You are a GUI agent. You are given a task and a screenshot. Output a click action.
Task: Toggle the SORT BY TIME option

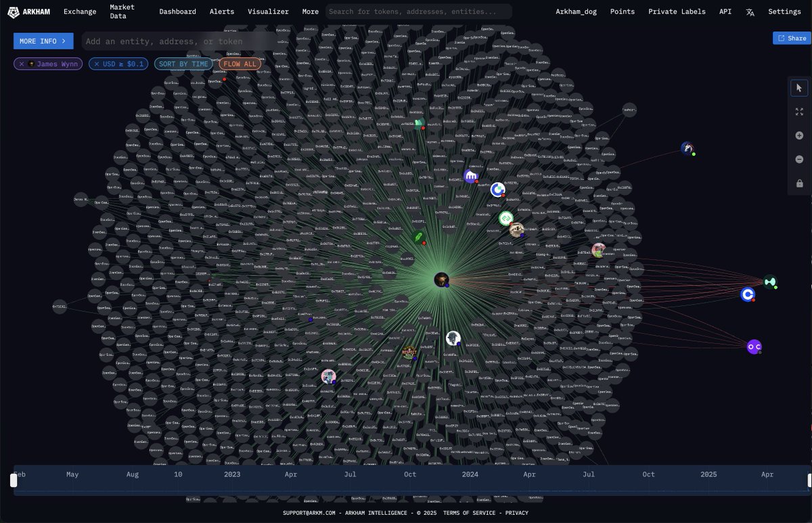pos(183,64)
